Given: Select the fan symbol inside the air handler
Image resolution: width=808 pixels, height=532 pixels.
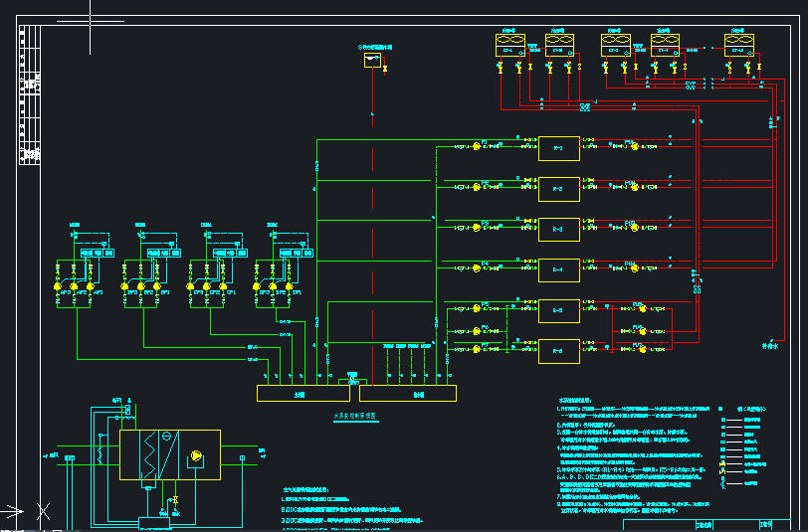Looking at the screenshot, I should click(196, 456).
